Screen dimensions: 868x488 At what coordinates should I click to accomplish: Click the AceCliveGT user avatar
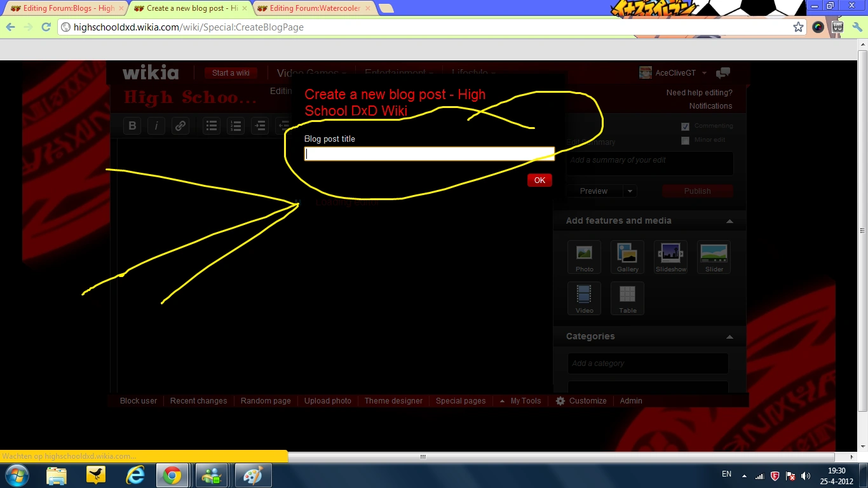(646, 72)
